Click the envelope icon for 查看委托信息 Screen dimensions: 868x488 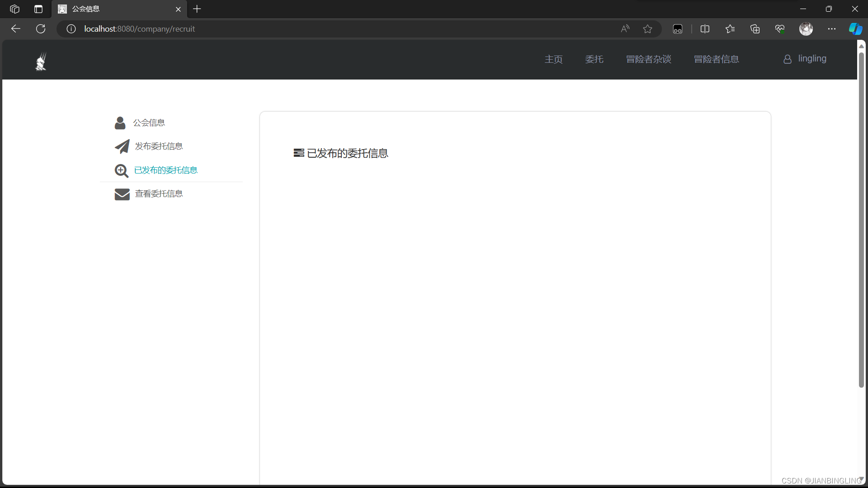pos(122,194)
